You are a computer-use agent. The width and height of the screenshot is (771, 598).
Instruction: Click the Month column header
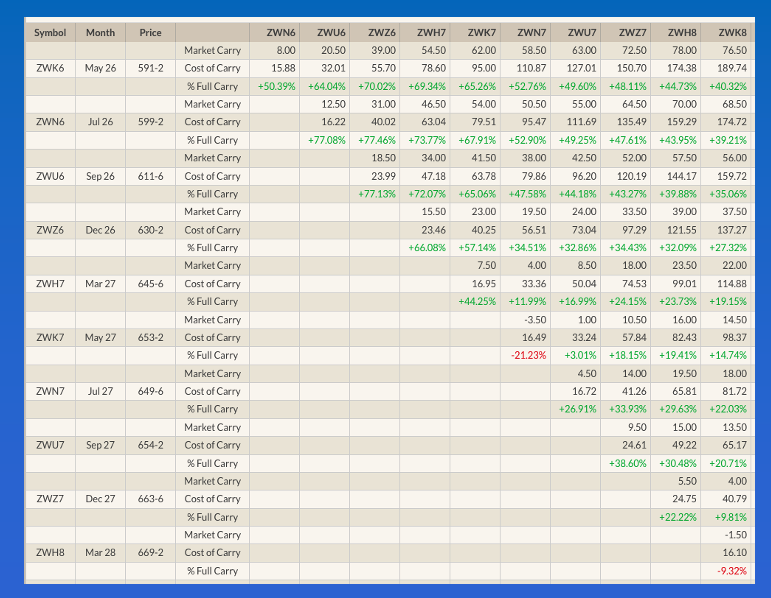100,32
